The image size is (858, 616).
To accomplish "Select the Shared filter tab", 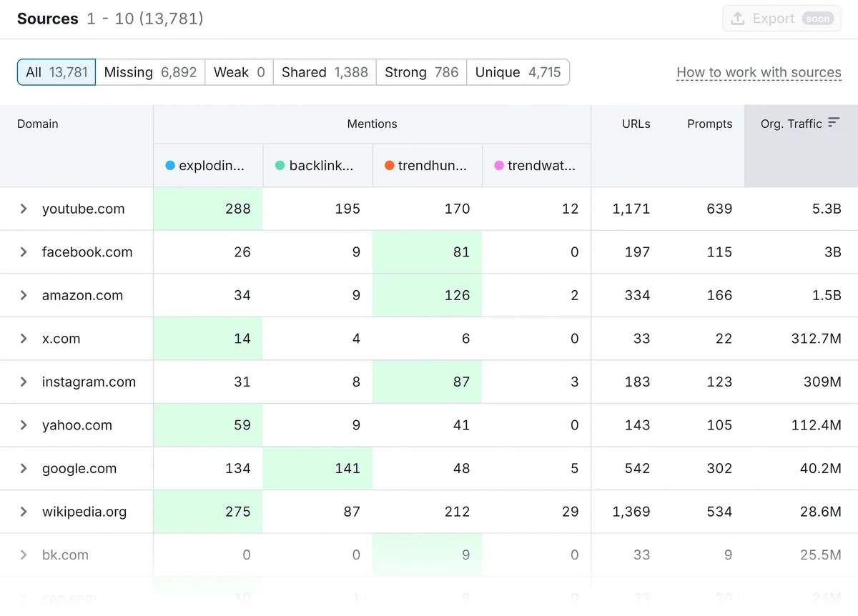I will click(x=324, y=71).
